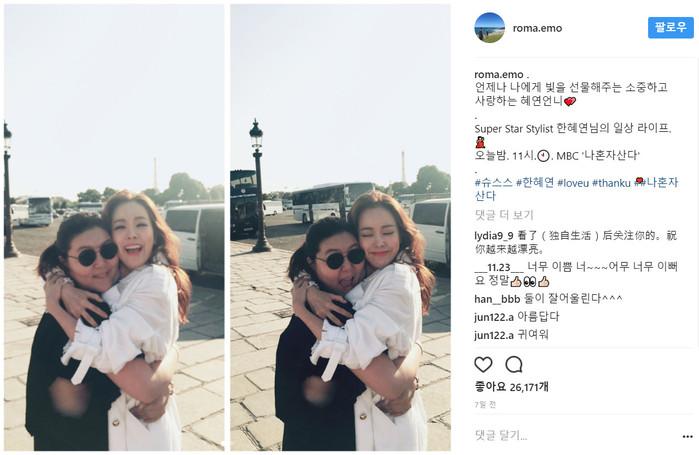Viewport: 699px width, 455px height.
Task: Open the three-dots more options menu
Action: click(687, 436)
